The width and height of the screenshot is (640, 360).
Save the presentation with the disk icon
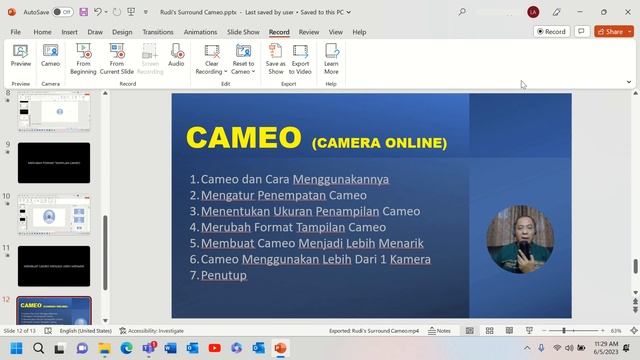click(x=84, y=12)
